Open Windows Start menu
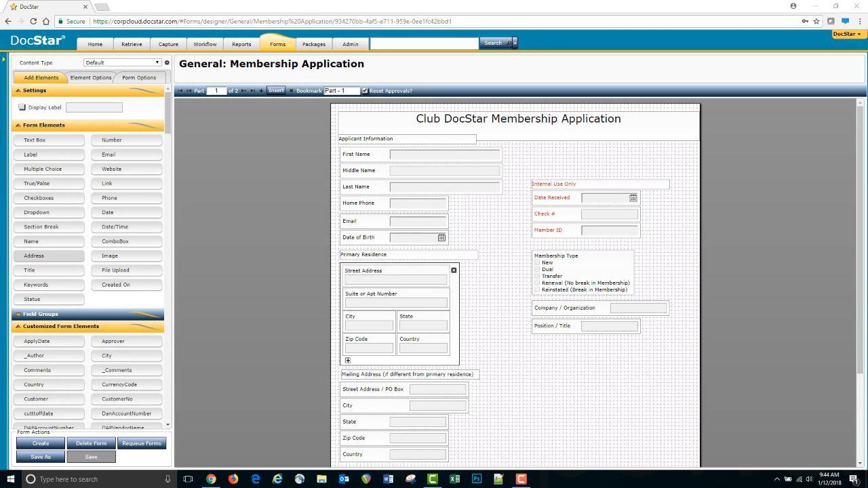 click(10, 479)
